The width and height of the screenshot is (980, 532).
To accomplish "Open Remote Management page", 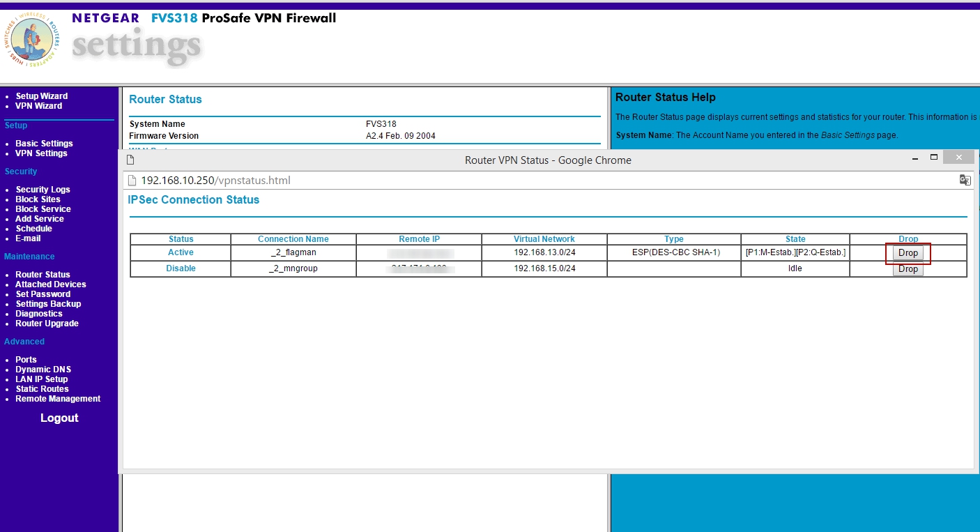I will pos(59,399).
